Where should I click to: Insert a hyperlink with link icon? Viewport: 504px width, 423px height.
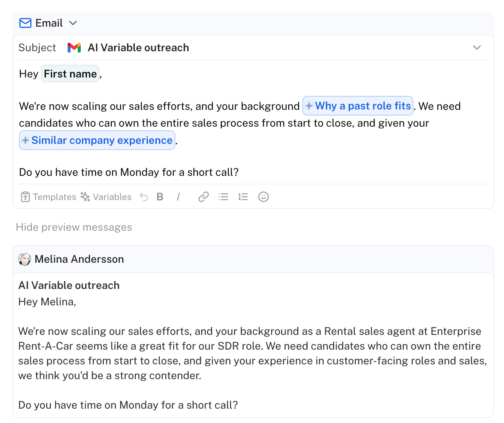click(x=204, y=197)
